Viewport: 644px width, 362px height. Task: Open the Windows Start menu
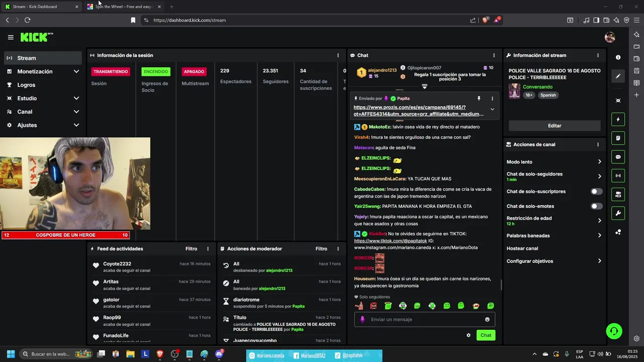[x=11, y=354]
